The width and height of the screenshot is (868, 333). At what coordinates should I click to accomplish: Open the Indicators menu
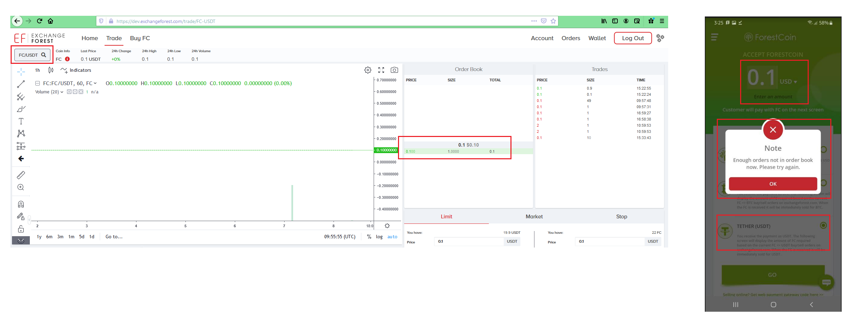(76, 70)
